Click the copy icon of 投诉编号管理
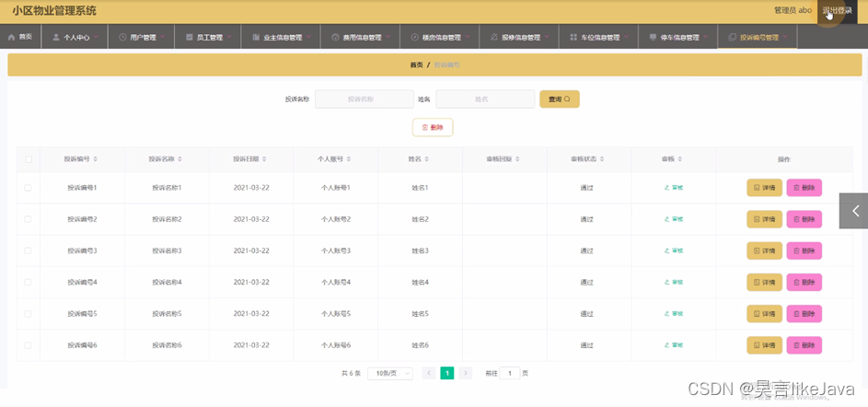This screenshot has height=407, width=868. (x=733, y=38)
